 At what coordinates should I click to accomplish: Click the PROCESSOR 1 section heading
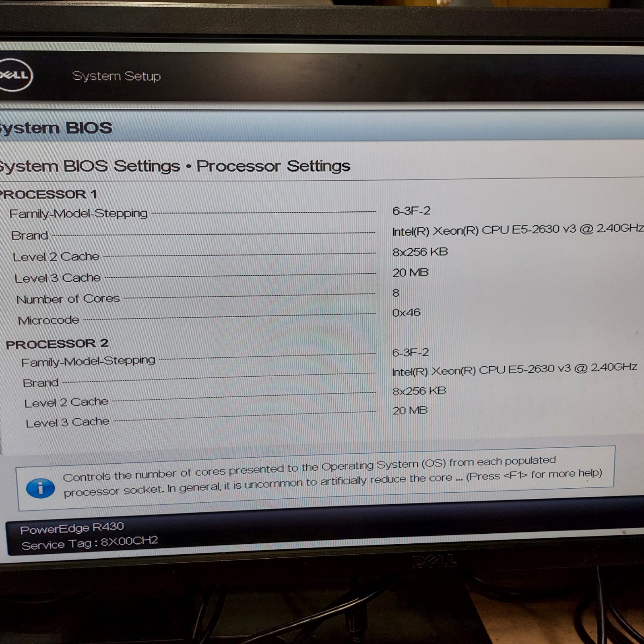[x=48, y=194]
